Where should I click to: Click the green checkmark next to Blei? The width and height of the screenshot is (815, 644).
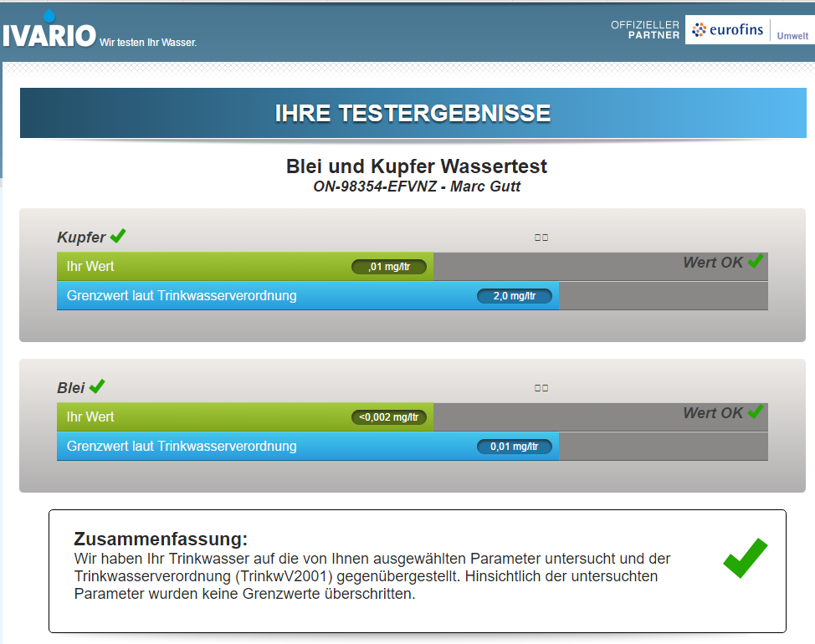pyautogui.click(x=97, y=386)
